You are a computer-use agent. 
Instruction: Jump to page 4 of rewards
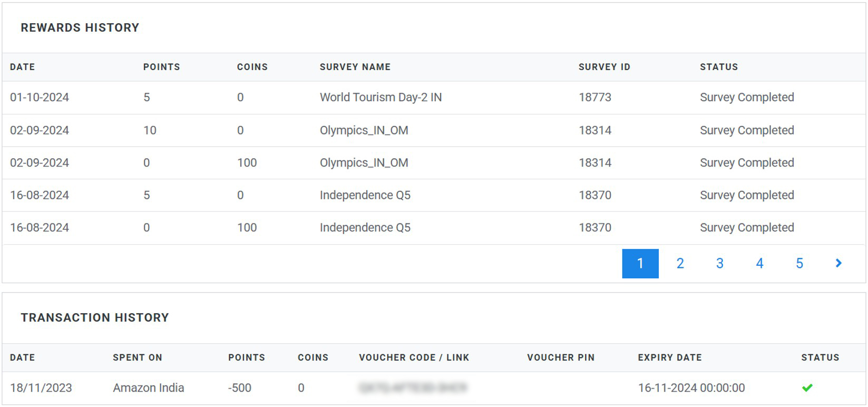[759, 263]
